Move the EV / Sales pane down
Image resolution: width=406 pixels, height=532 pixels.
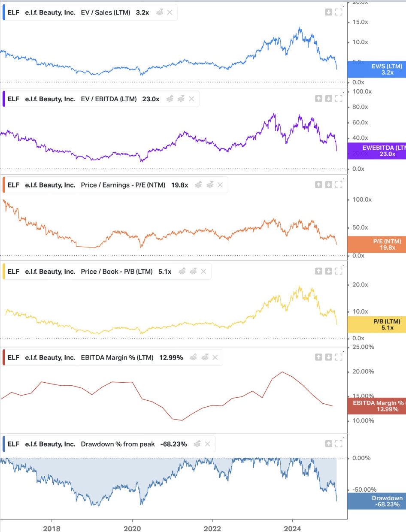point(329,12)
